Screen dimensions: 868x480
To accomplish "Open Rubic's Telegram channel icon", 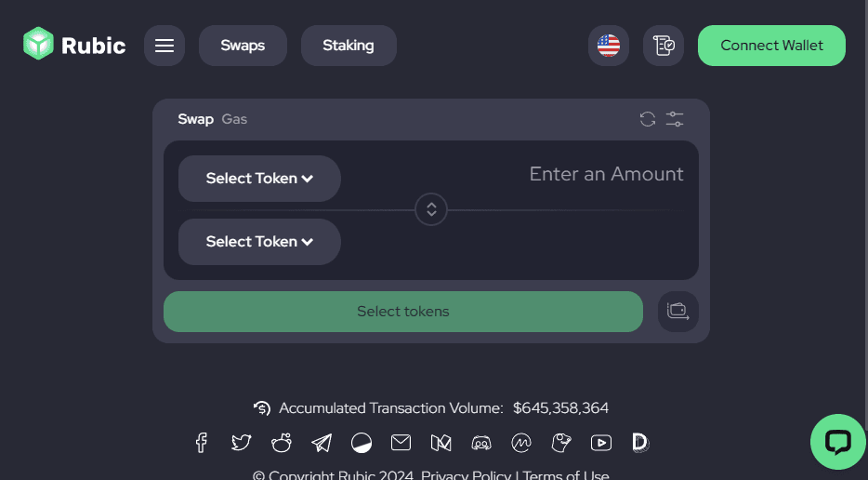I will (x=322, y=443).
